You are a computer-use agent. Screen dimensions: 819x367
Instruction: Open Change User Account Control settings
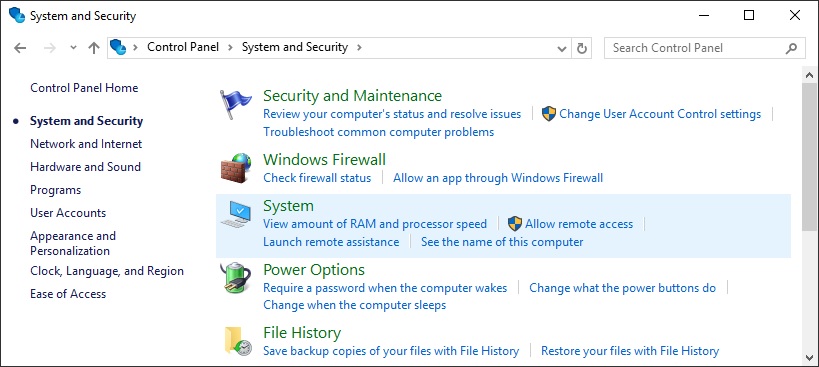[x=660, y=114]
